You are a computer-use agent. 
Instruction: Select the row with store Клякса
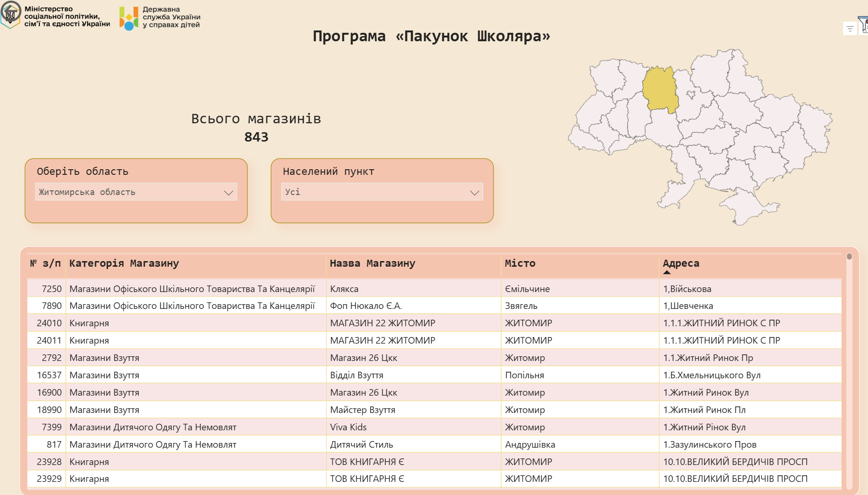(x=344, y=289)
